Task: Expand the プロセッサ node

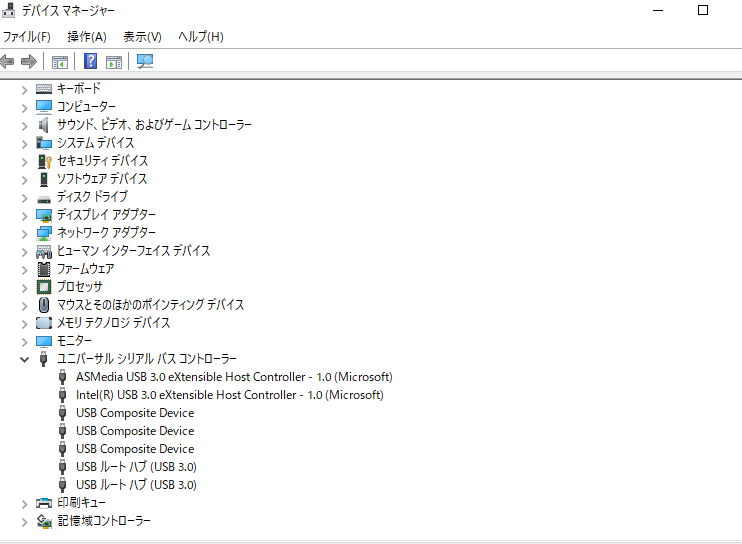Action: pyautogui.click(x=25, y=288)
